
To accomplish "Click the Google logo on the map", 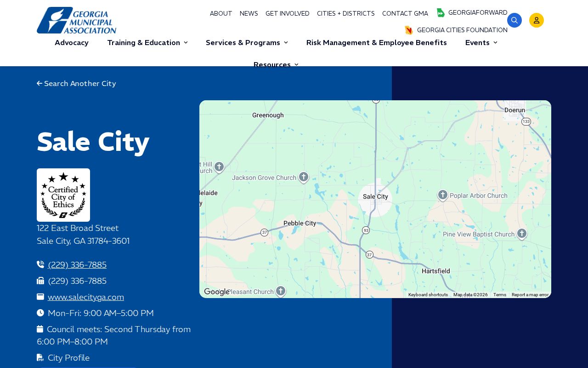I will coord(217,292).
